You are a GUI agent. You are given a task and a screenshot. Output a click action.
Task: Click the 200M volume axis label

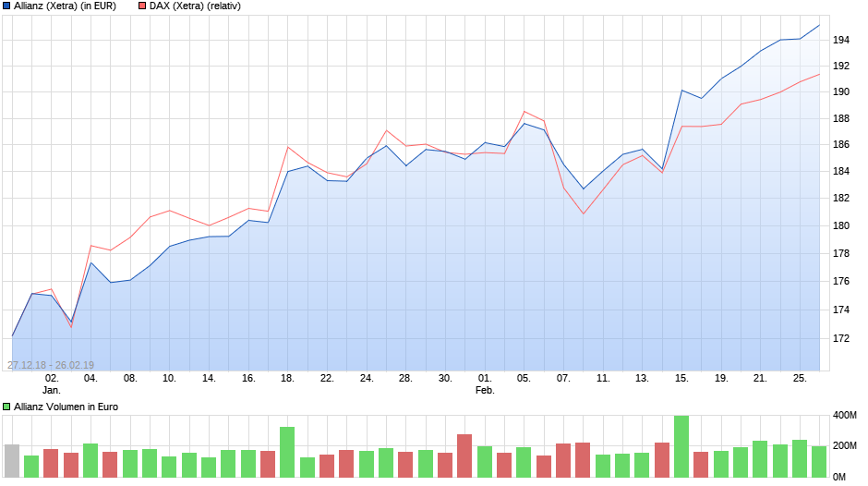pos(845,446)
